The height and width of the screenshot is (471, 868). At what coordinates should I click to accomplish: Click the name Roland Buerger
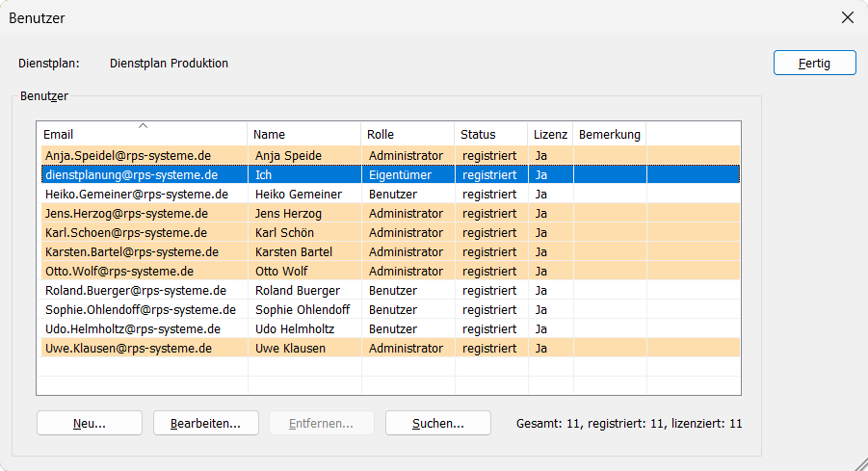coord(298,291)
